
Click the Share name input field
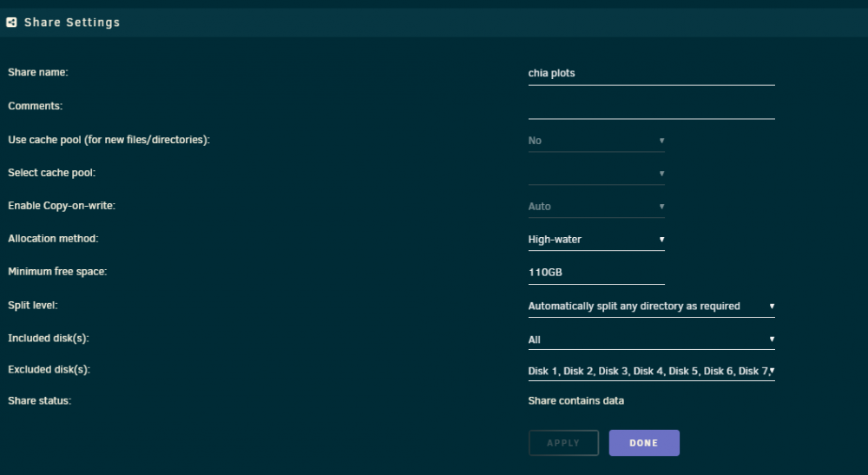coord(651,74)
